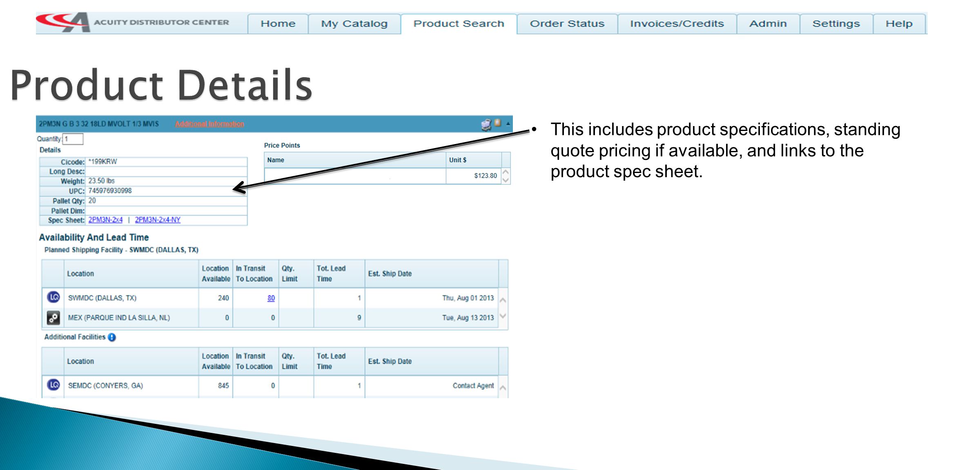Open the Help tab
This screenshot has height=470, width=980.
(x=899, y=24)
